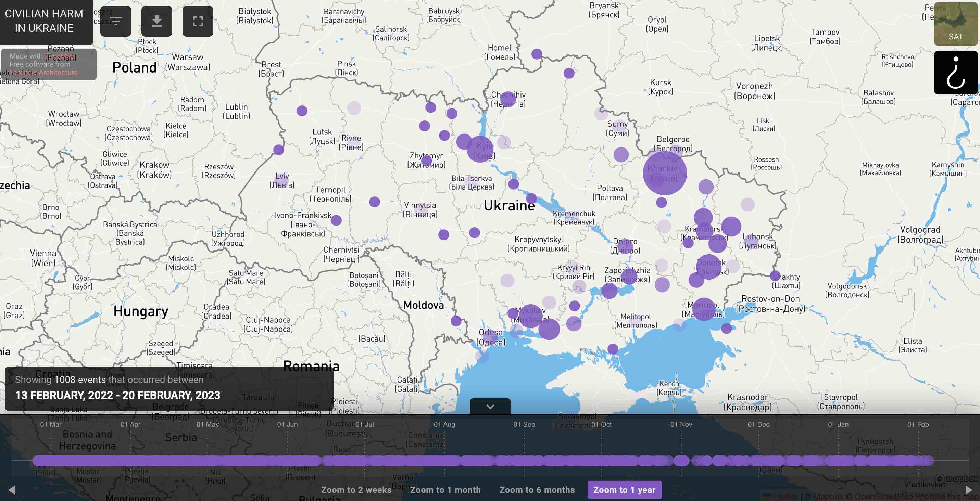The width and height of the screenshot is (980, 501).
Task: Select Zoom to 1 month
Action: tap(445, 490)
